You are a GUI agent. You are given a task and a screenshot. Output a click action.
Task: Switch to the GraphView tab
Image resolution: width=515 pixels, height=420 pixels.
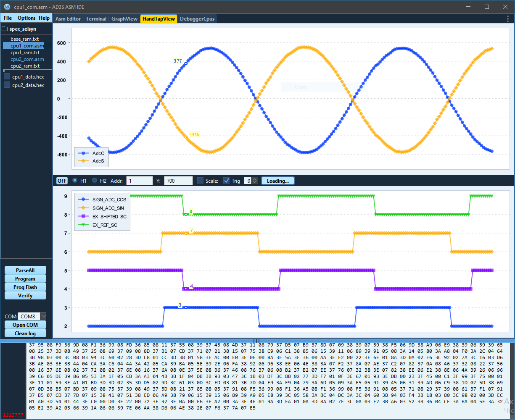tap(124, 19)
